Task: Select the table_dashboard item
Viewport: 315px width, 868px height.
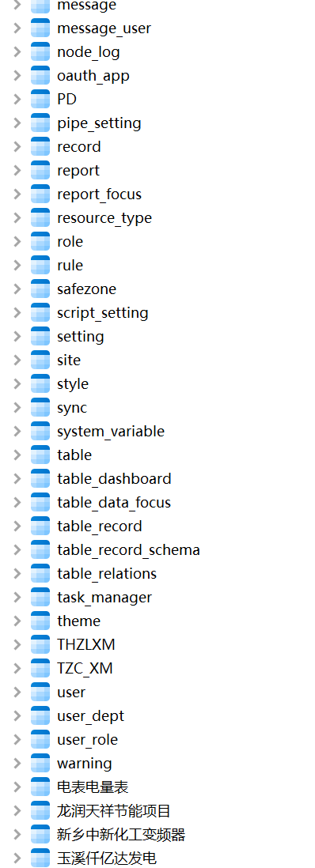Action: (114, 479)
